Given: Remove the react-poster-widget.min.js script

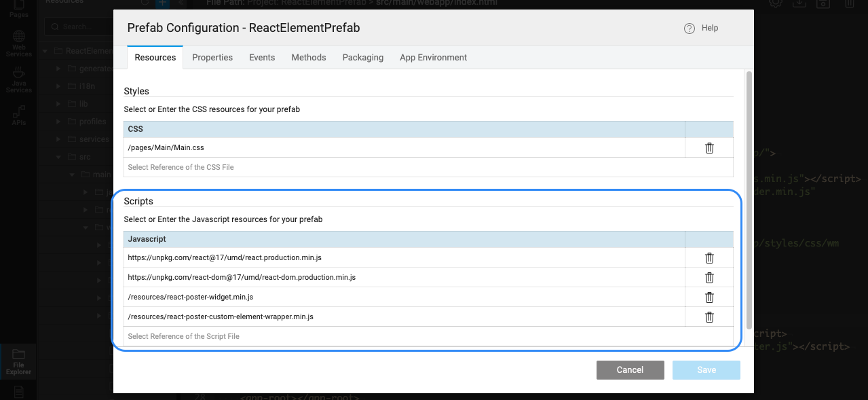Looking at the screenshot, I should click(x=709, y=297).
